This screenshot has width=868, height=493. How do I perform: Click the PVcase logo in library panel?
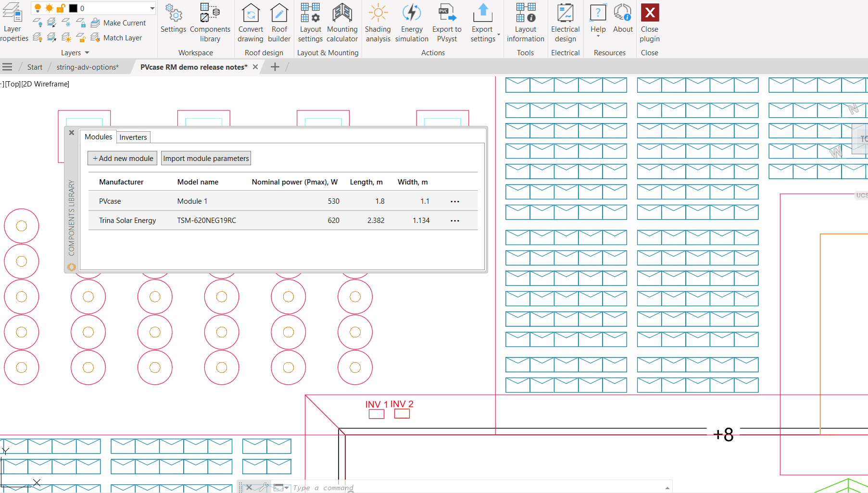(72, 267)
